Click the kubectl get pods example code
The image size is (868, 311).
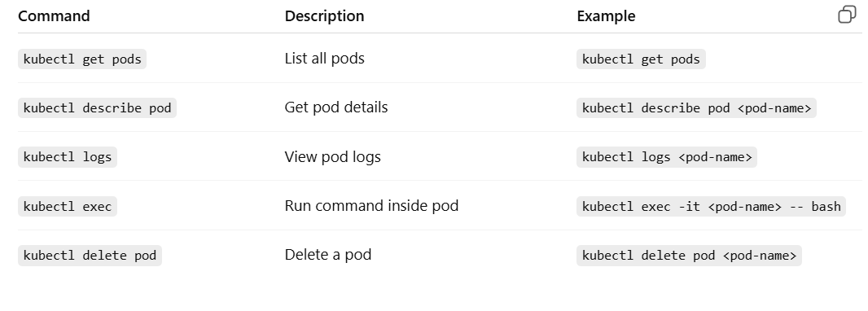point(641,59)
